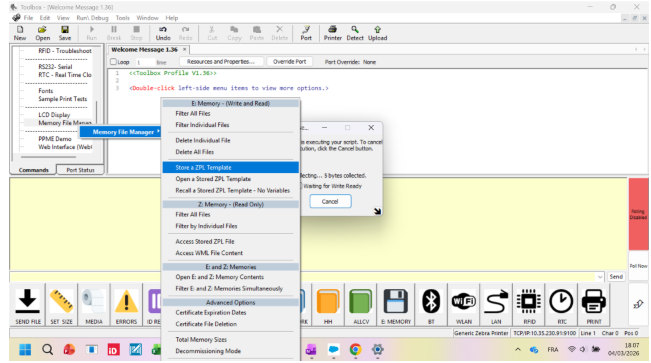
Task: Click the Override Port button
Action: coord(289,61)
